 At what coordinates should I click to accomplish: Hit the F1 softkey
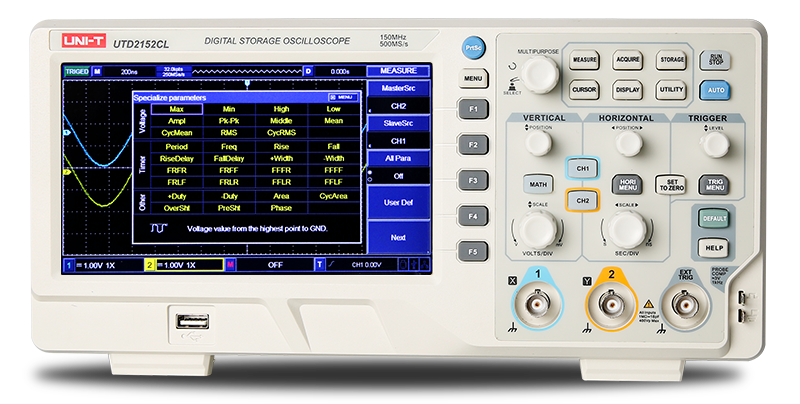coord(473,109)
